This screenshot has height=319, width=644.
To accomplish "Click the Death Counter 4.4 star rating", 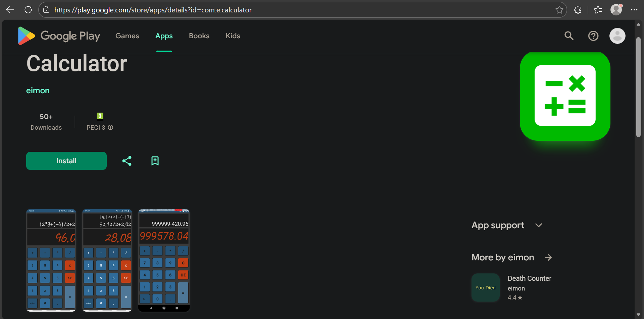I will click(515, 298).
